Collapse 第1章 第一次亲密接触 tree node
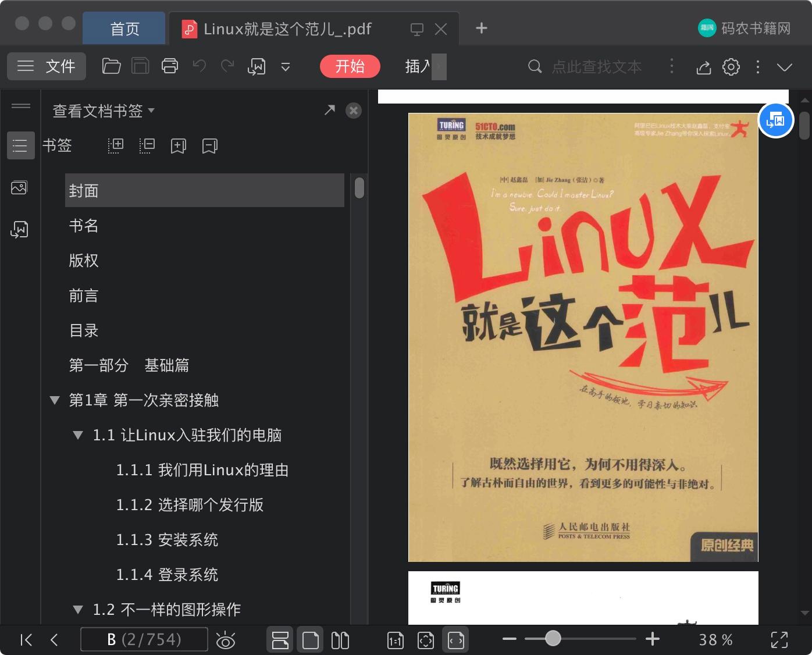The image size is (812, 655). (55, 400)
